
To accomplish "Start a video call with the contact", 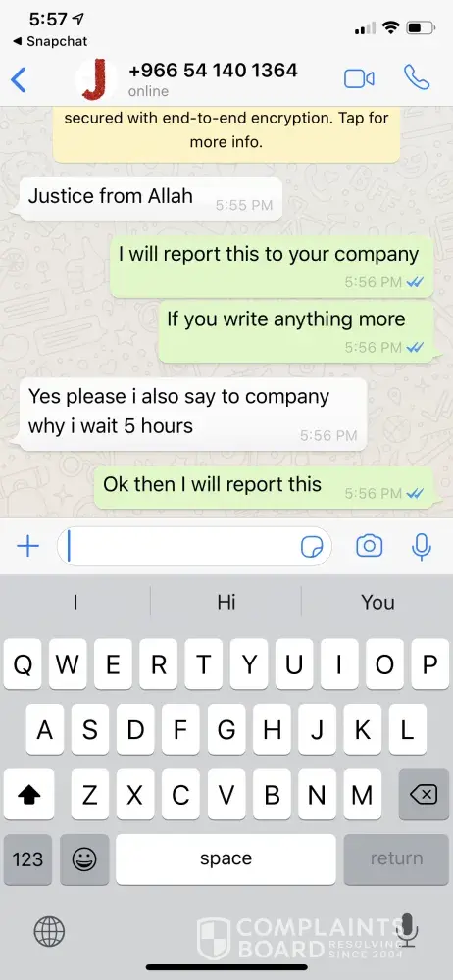I will [x=359, y=78].
